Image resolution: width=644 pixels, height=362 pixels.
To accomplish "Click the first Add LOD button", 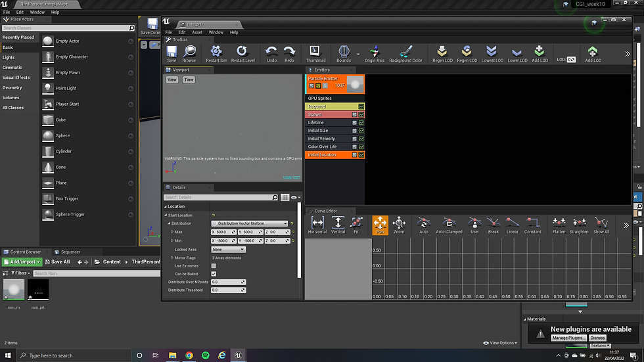I will pyautogui.click(x=540, y=54).
